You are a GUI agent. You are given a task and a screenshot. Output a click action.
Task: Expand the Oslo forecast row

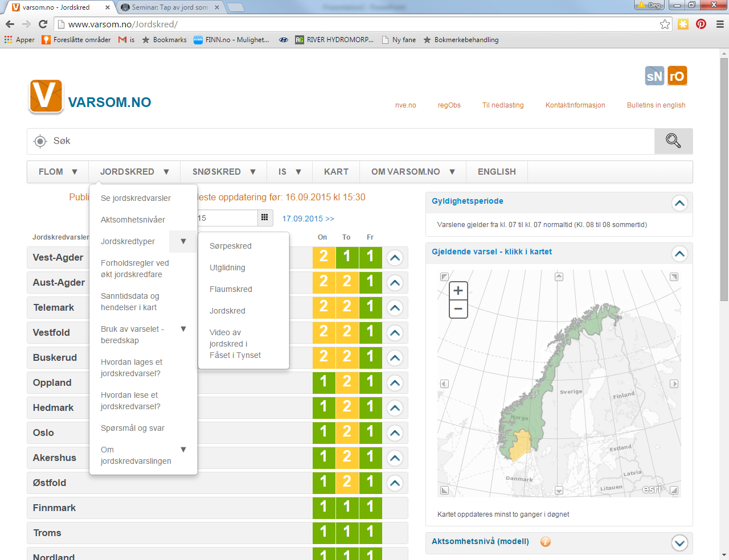(x=395, y=433)
